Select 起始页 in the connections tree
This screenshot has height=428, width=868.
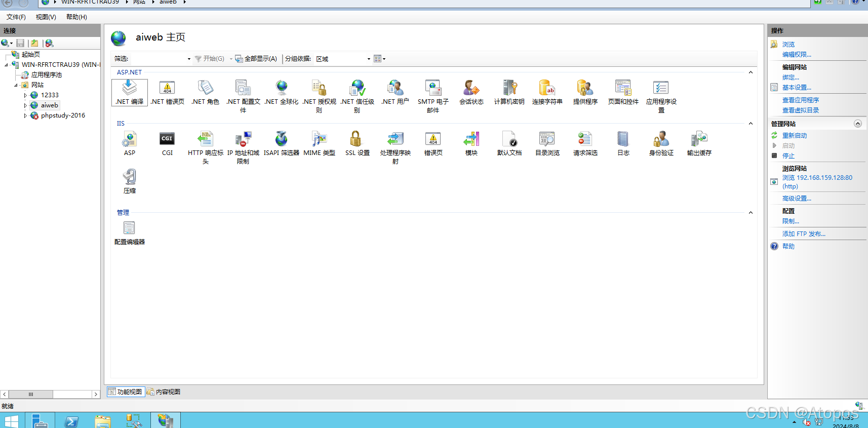coord(31,55)
